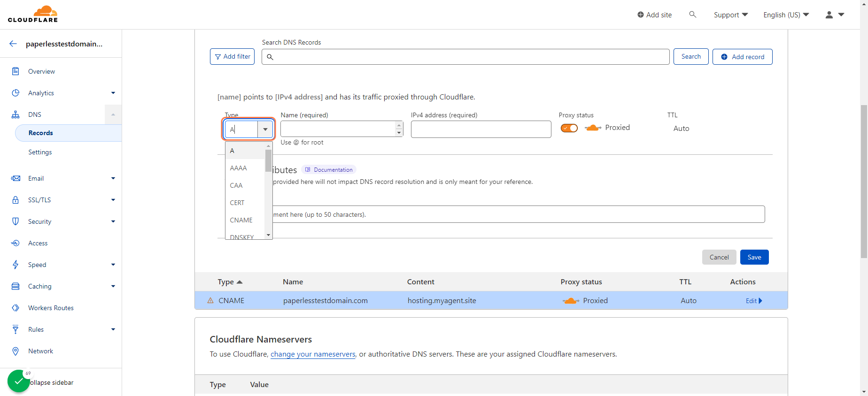The width and height of the screenshot is (868, 396).
Task: Open DNS Settings in the sidebar
Action: click(x=40, y=152)
